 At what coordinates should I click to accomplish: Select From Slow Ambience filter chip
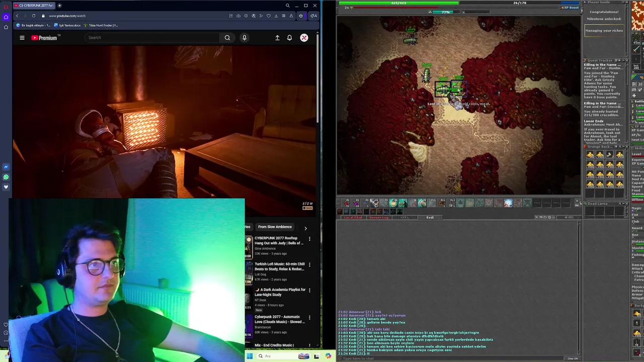click(275, 227)
